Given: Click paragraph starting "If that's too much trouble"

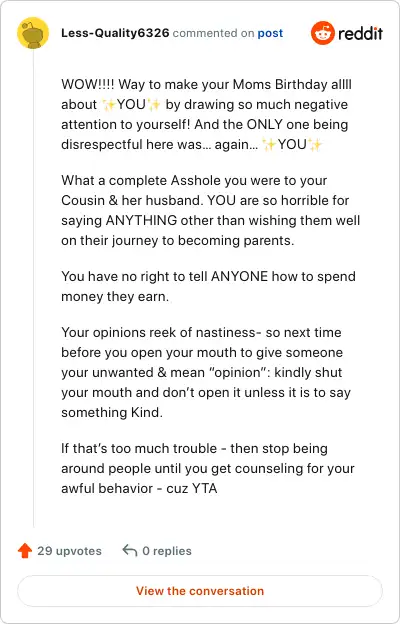Looking at the screenshot, I should coord(207,468).
